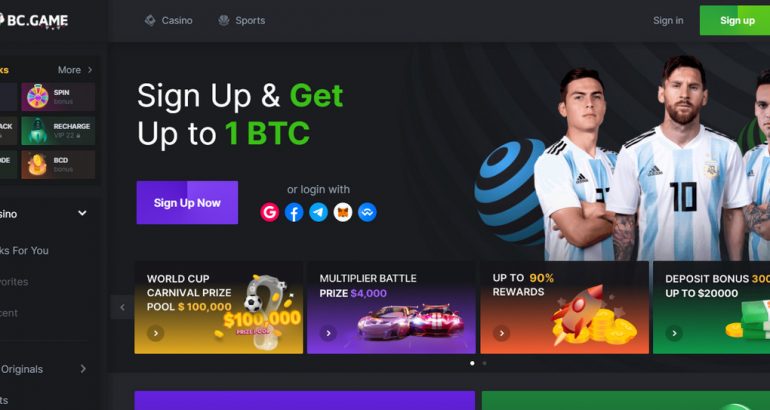Select the MetaMask fox login icon
This screenshot has width=770, height=410.
tap(343, 212)
